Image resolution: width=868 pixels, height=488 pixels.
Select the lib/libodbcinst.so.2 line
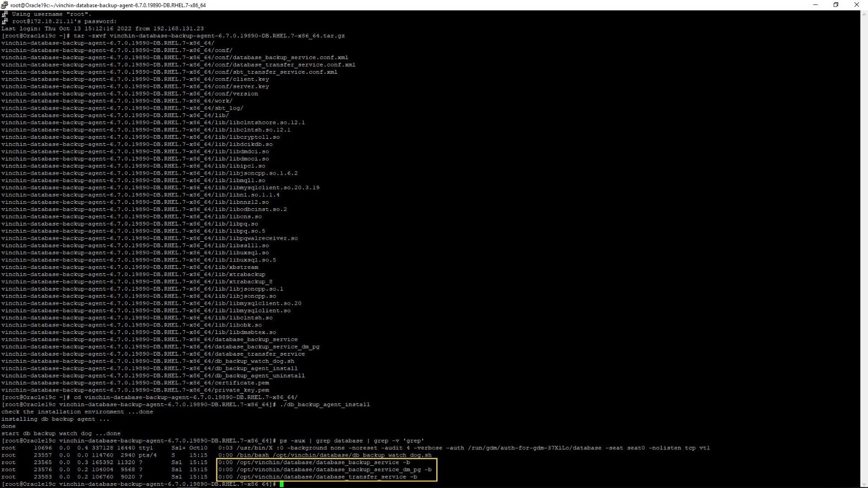[144, 209]
